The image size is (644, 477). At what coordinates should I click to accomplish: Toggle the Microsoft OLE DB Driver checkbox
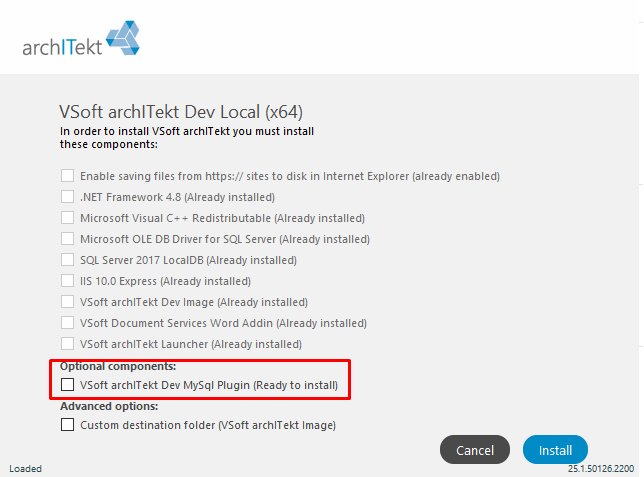coord(67,238)
